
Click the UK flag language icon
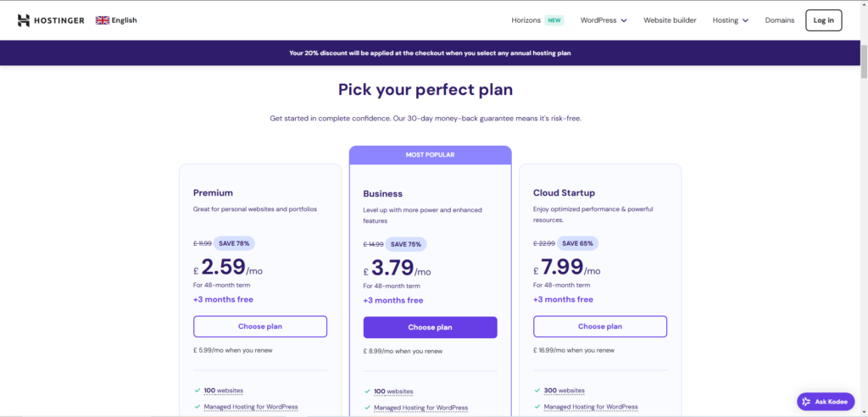pos(103,20)
